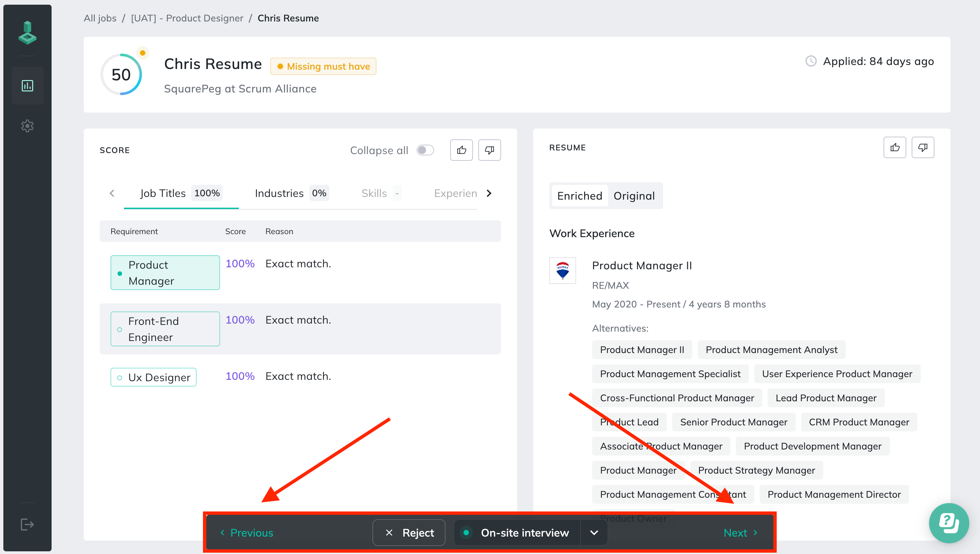Click the User Experience Product Manager tag

point(837,374)
